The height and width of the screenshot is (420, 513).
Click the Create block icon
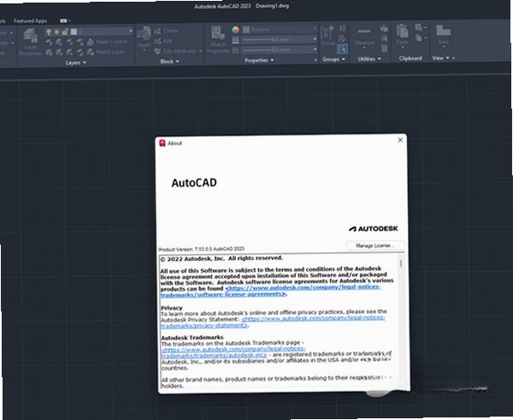(157, 31)
